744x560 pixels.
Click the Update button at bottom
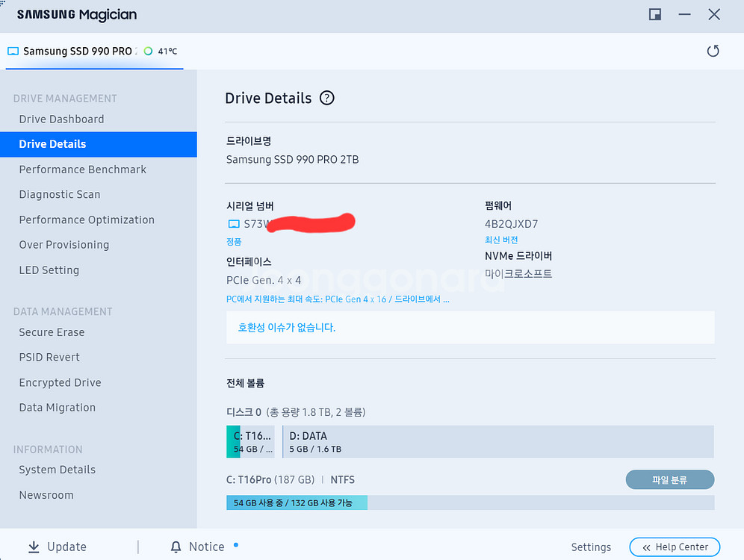58,547
